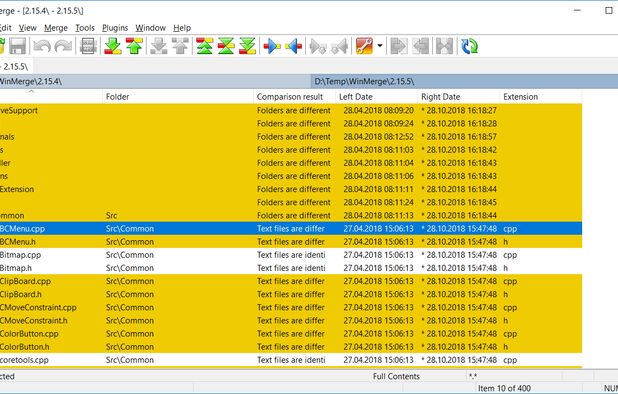Screen dimensions: 618x394
Task: Click Full Contents in status bar
Action: [396, 376]
